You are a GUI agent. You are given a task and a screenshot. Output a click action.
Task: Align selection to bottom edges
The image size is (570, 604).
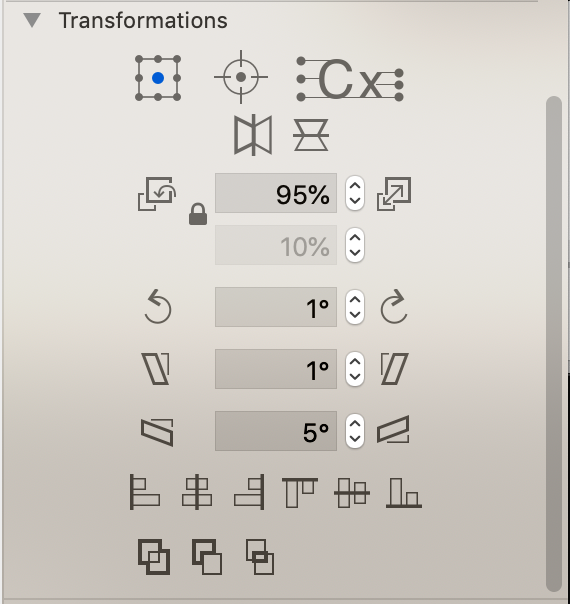[404, 493]
